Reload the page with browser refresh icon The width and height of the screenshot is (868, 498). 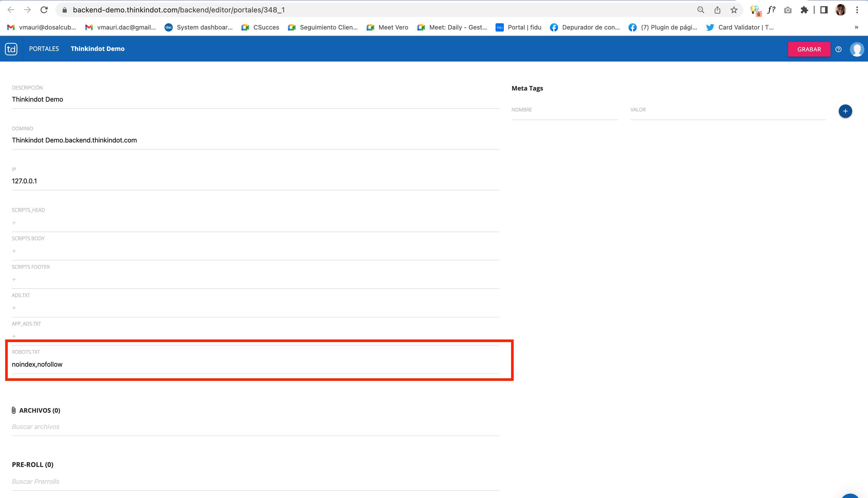(x=44, y=10)
